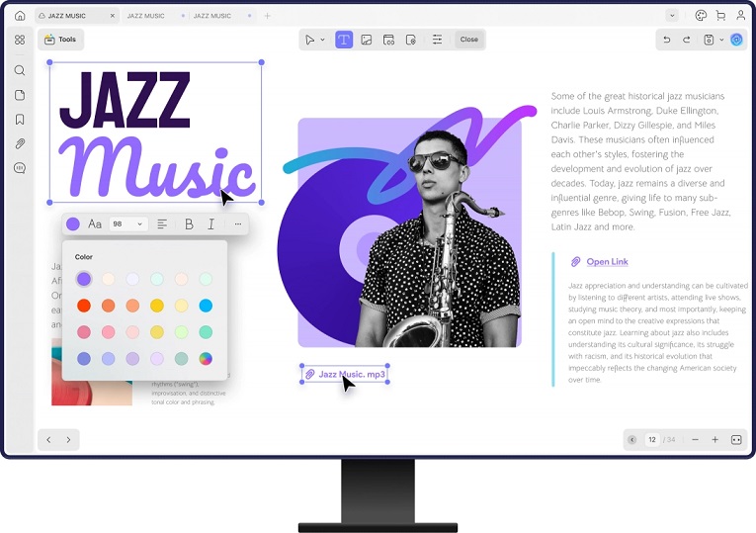Click the Redo arrow icon
The width and height of the screenshot is (756, 533).
687,40
